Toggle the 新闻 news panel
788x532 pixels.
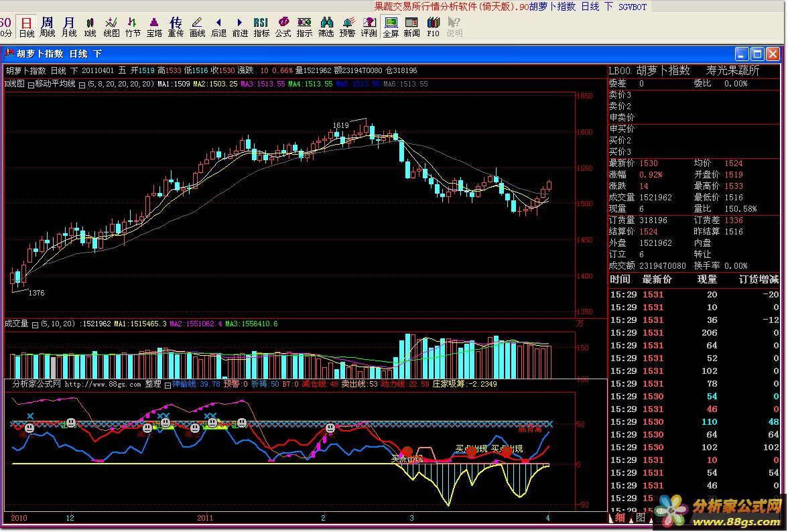click(x=411, y=27)
